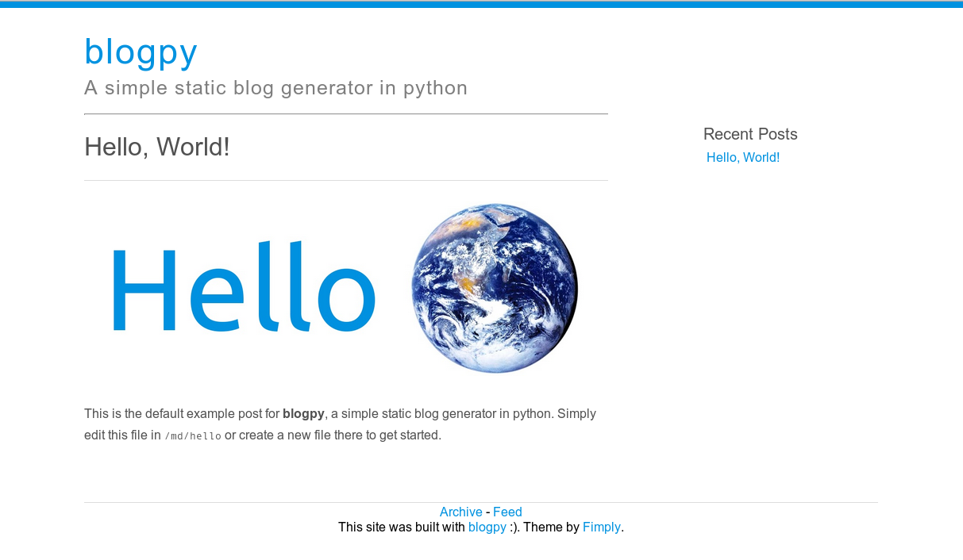
Task: Open the site Feed
Action: point(507,512)
